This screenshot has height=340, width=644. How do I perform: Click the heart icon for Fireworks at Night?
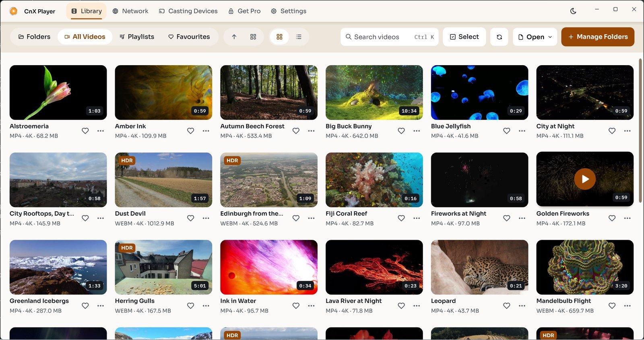[507, 218]
